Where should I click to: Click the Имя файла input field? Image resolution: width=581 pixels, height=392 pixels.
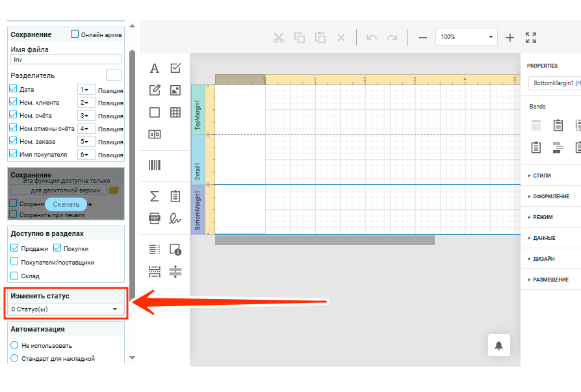point(66,59)
